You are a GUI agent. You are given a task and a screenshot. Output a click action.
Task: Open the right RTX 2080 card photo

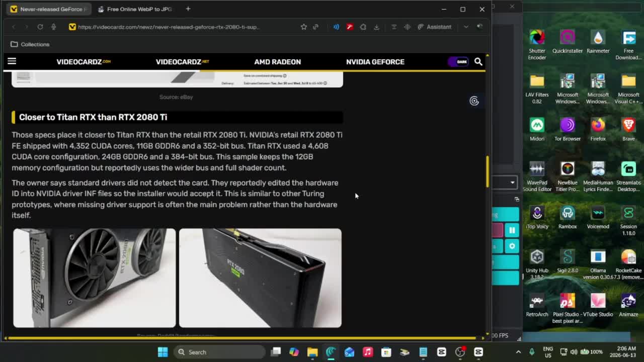[260, 278]
